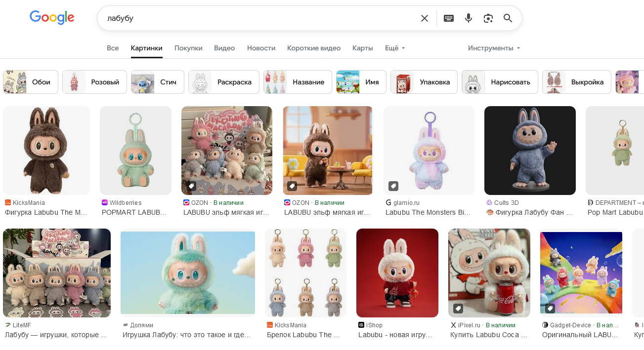
Task: Open the link 'Брелок Labubu The ...'
Action: pyautogui.click(x=303, y=335)
